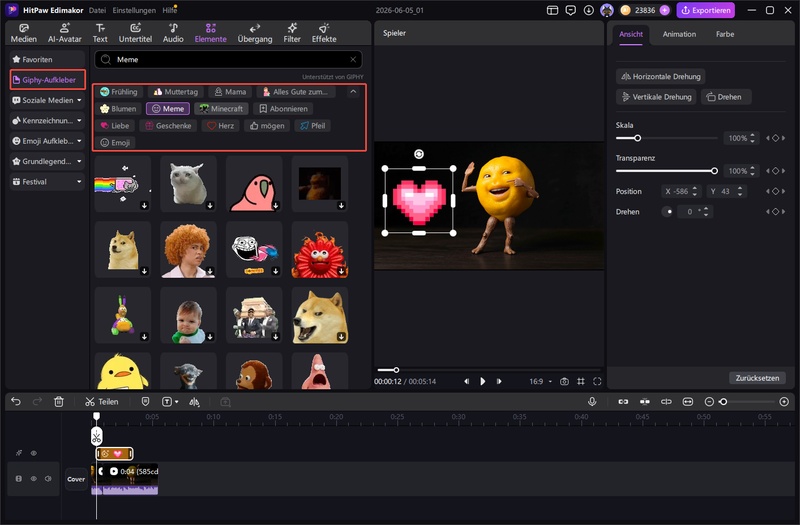Hide the main video track eye icon
This screenshot has width=800, height=525.
click(34, 479)
